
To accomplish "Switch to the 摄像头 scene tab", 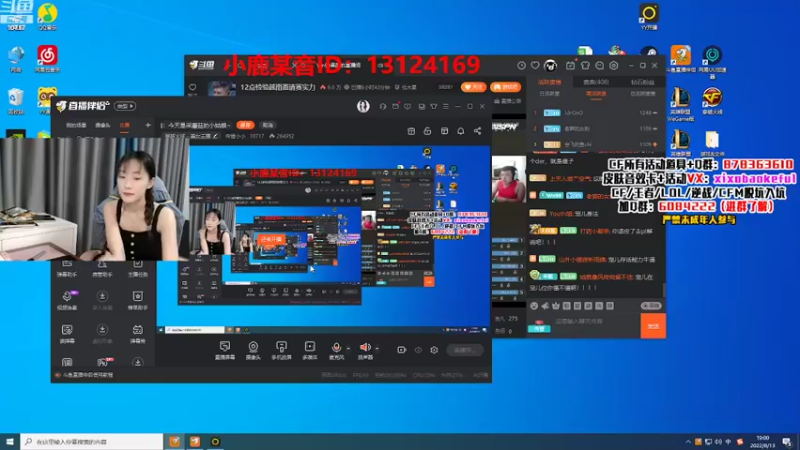I will point(103,125).
